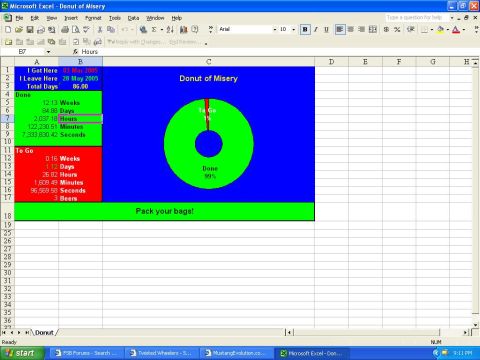Click the Decrease Indent icon
Viewport: 480px width, 360px height.
tap(411, 30)
